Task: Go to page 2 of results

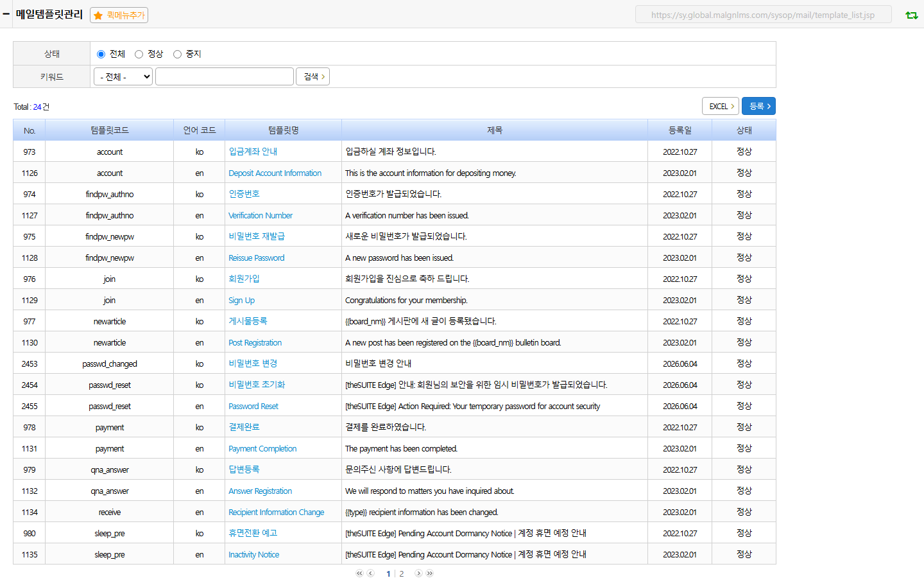Action: (x=402, y=574)
